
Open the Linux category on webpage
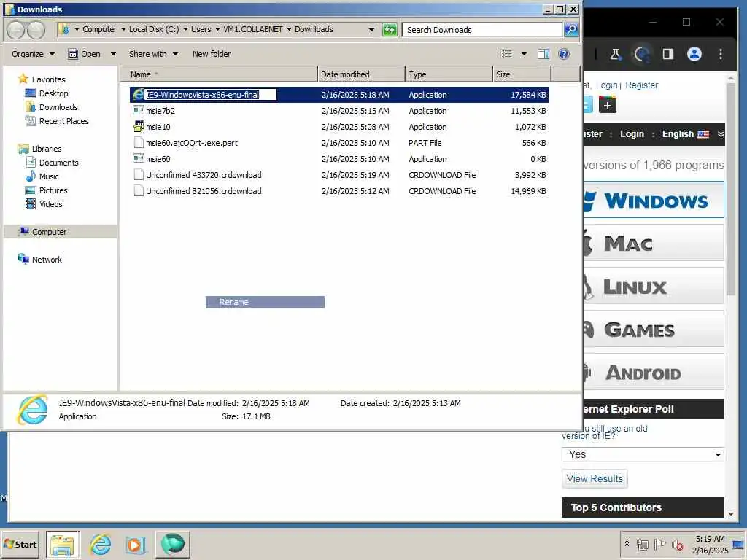tap(653, 286)
